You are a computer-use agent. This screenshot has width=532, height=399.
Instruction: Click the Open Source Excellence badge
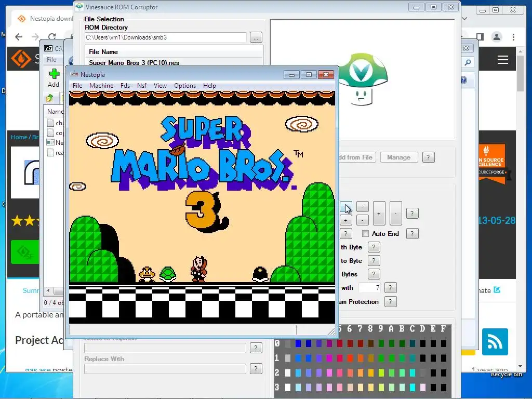491,164
